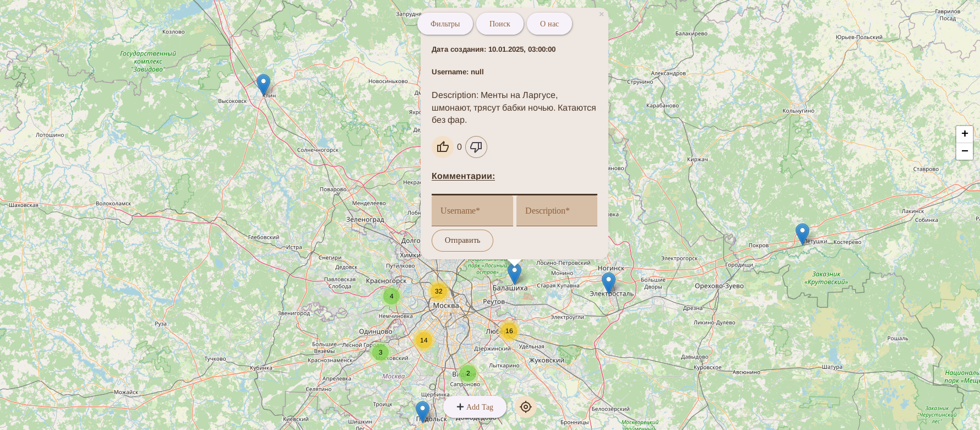Expand the cluster of 14 markers

[x=424, y=340]
